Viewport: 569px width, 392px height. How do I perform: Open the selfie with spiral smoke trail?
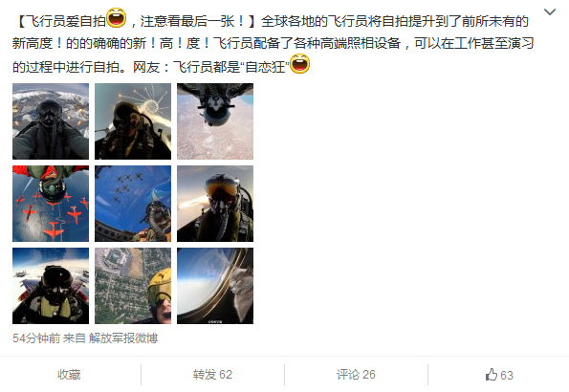[x=133, y=121]
